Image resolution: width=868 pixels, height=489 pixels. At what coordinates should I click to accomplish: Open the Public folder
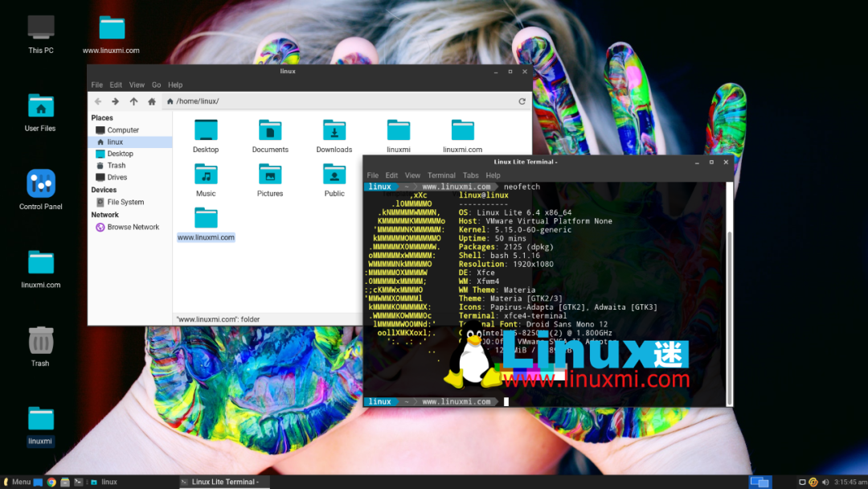[334, 180]
